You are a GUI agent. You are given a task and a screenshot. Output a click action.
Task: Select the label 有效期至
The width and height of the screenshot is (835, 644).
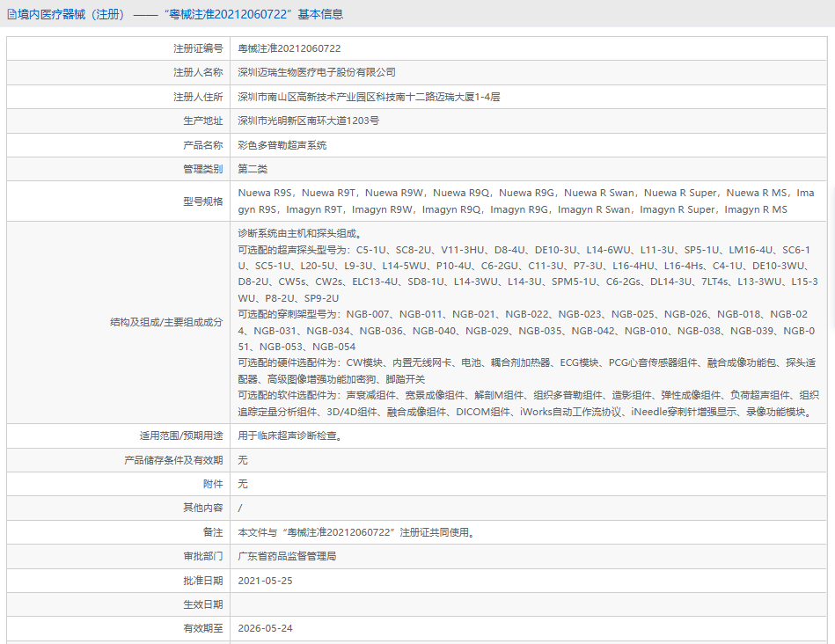click(203, 628)
